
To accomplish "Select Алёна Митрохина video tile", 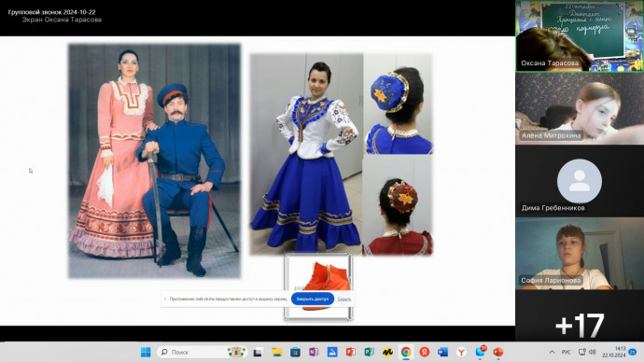I will tap(580, 109).
